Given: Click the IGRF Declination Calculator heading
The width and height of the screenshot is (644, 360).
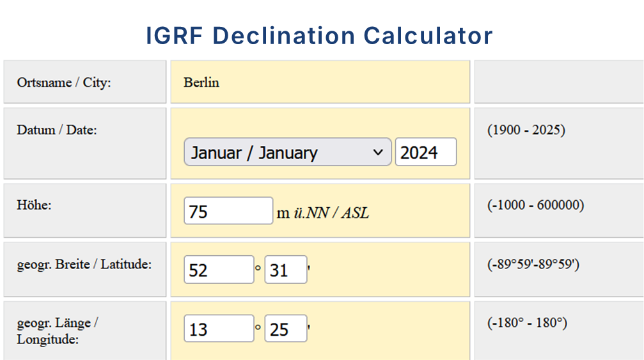Looking at the screenshot, I should pyautogui.click(x=320, y=36).
